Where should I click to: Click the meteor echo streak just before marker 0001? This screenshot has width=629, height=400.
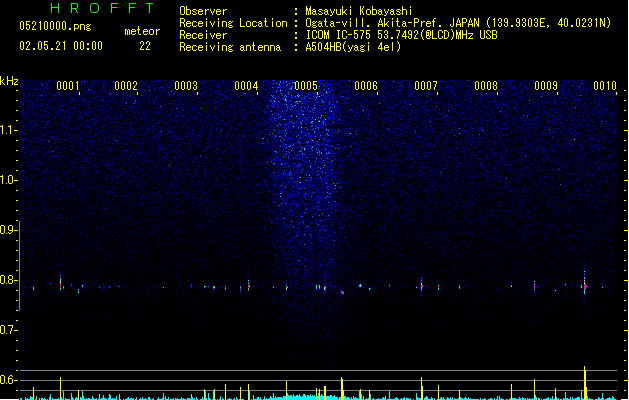click(61, 282)
